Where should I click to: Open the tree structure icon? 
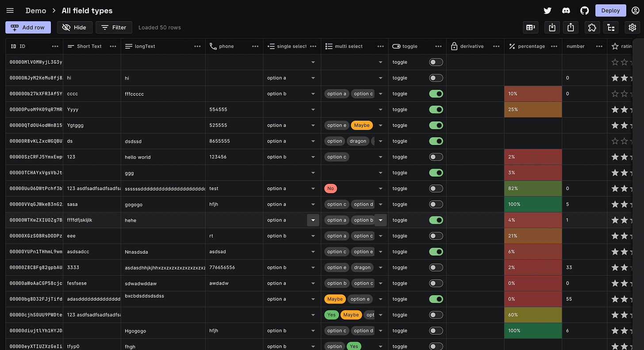[x=611, y=27]
